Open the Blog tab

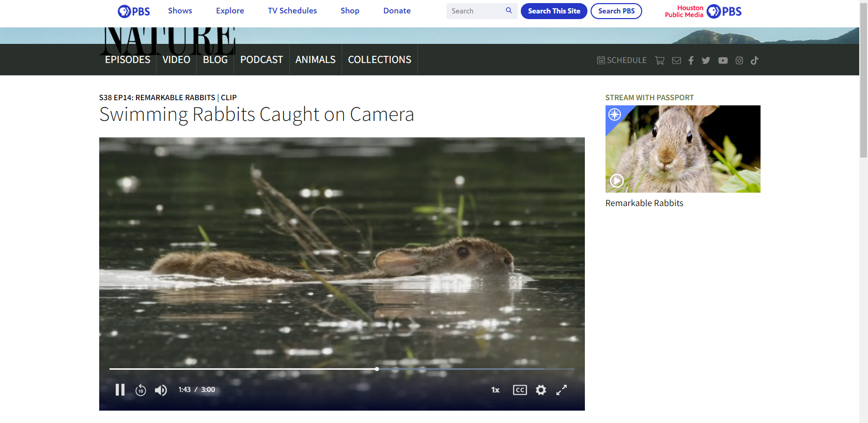click(215, 60)
